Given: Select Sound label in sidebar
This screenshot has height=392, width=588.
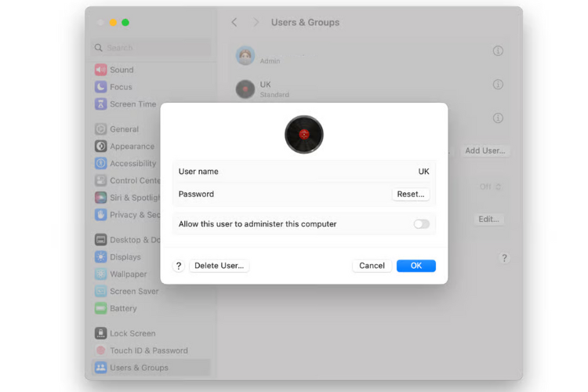Looking at the screenshot, I should pyautogui.click(x=122, y=70).
